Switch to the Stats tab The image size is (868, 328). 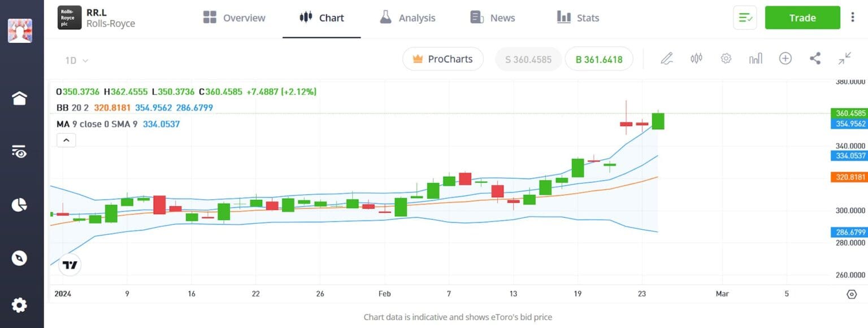(x=578, y=18)
